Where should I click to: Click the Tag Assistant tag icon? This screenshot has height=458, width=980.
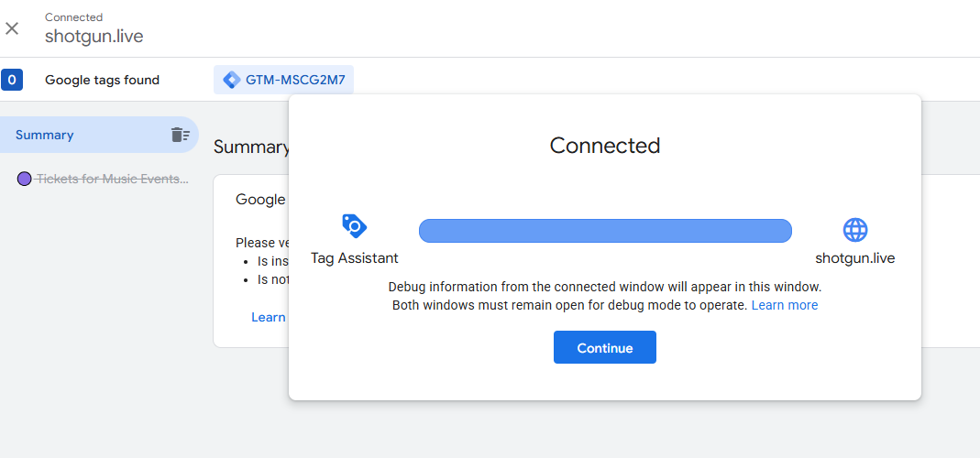355,226
